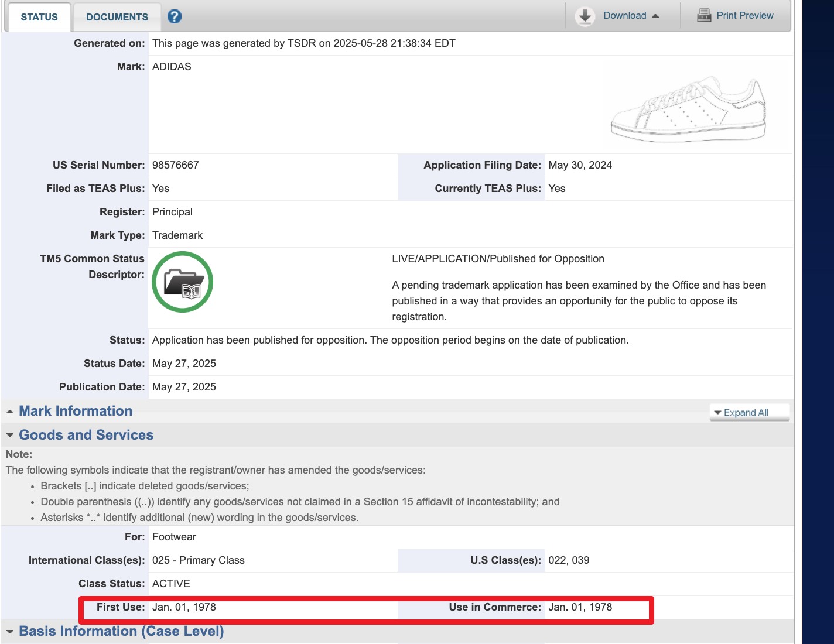Viewport: 834px width, 644px height.
Task: Click the Mark Type value Trademark
Action: (177, 235)
